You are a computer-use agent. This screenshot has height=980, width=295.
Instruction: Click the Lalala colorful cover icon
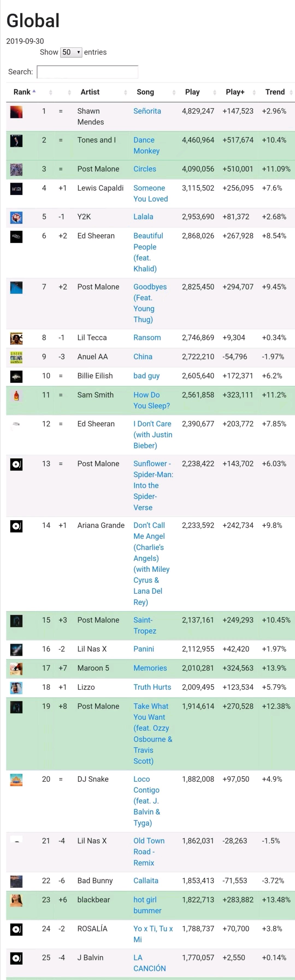pos(16,218)
